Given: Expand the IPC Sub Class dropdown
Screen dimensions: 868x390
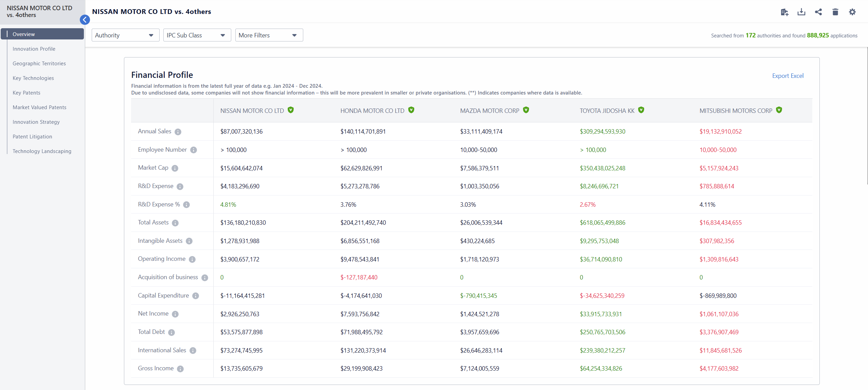Looking at the screenshot, I should (x=197, y=35).
